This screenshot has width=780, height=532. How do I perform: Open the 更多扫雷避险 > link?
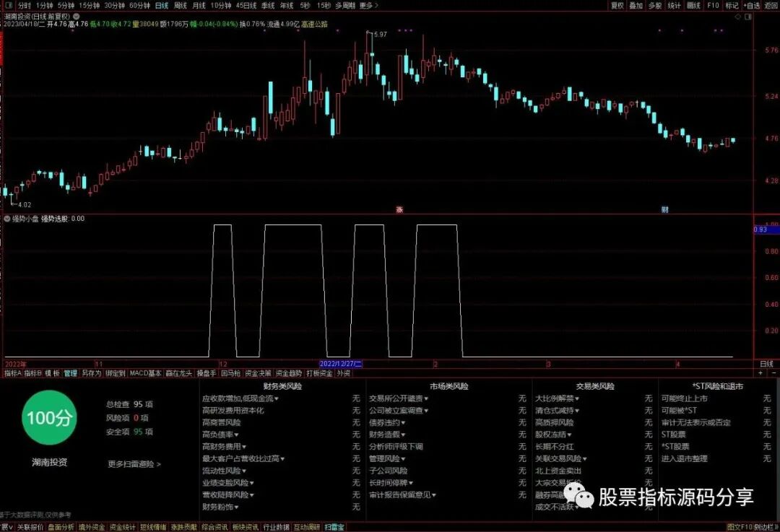[134, 464]
